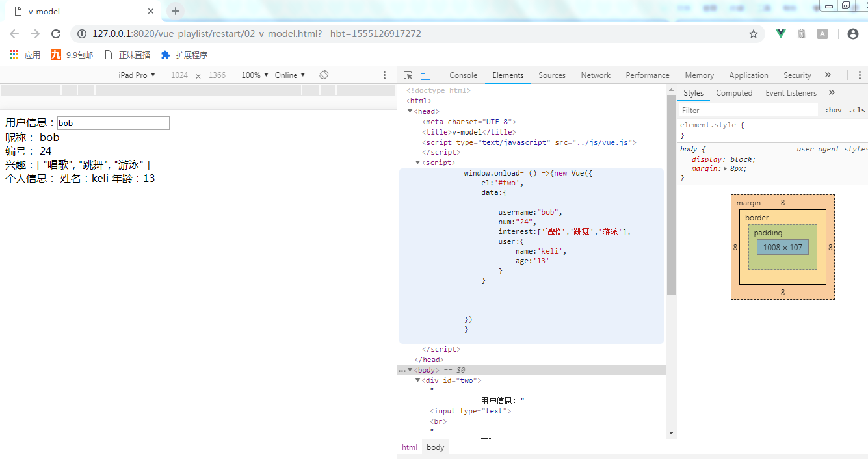This screenshot has width=868, height=459.
Task: Collapse the body element node
Action: point(410,370)
